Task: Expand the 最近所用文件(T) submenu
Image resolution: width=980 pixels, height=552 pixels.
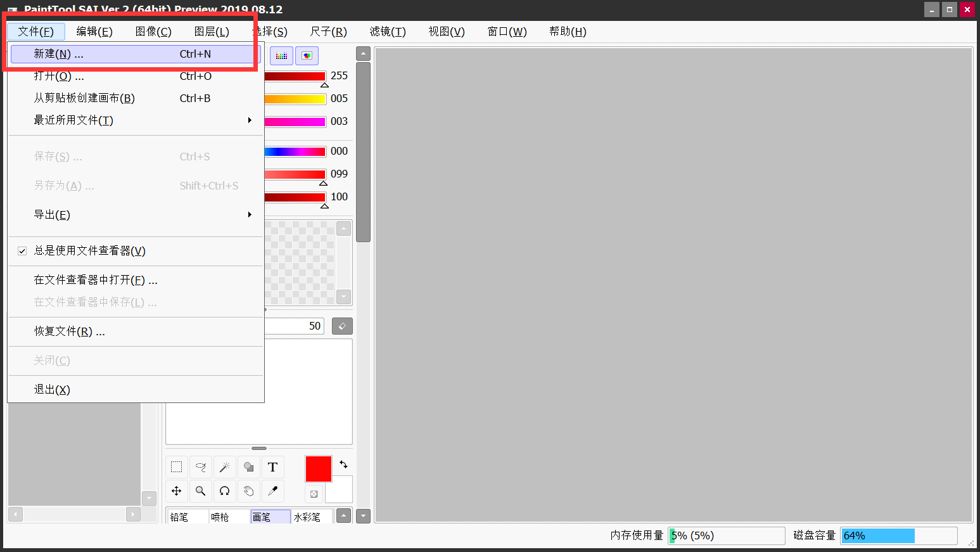Action: [136, 120]
